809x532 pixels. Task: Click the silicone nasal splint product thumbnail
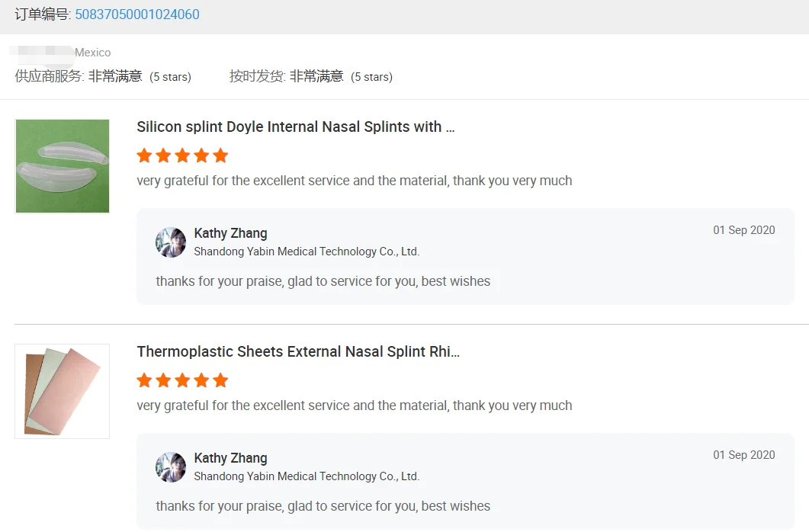click(63, 166)
